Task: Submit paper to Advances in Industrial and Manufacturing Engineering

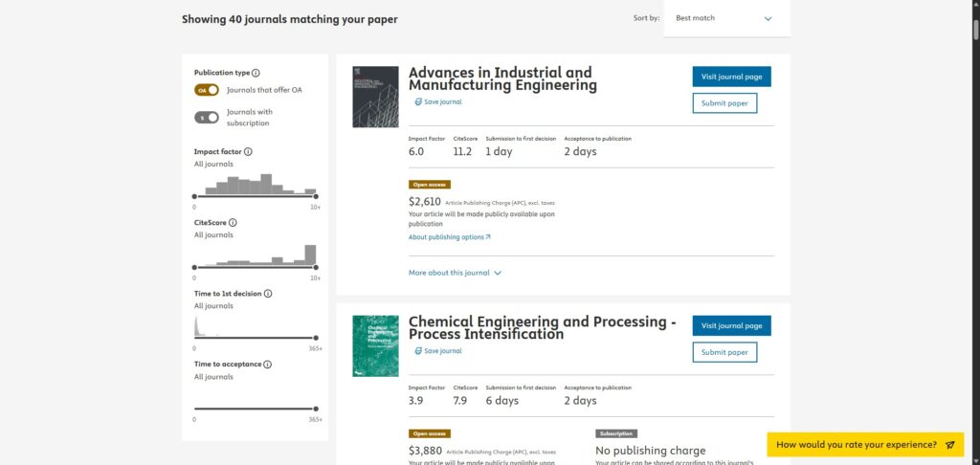Action: click(x=724, y=103)
